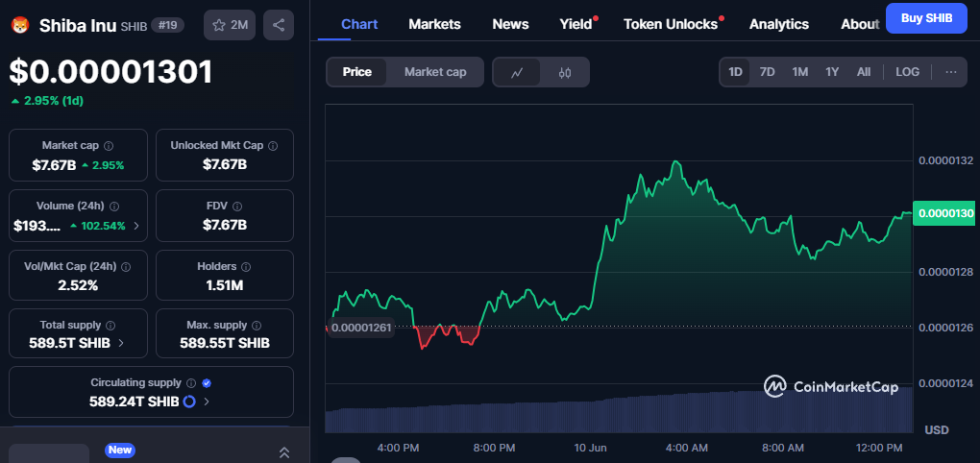980x463 pixels.
Task: Show Market cap info tooltip
Action: click(x=109, y=146)
